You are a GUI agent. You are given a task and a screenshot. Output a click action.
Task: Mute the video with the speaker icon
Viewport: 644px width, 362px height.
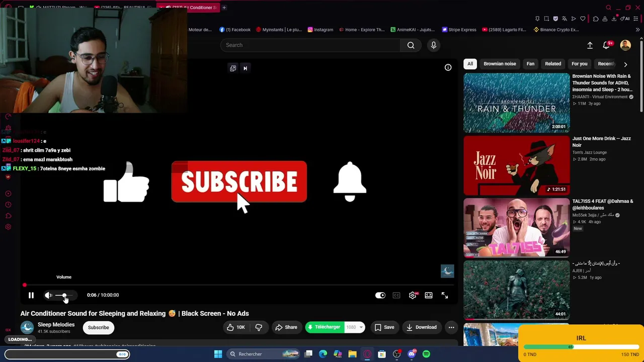pos(48,295)
